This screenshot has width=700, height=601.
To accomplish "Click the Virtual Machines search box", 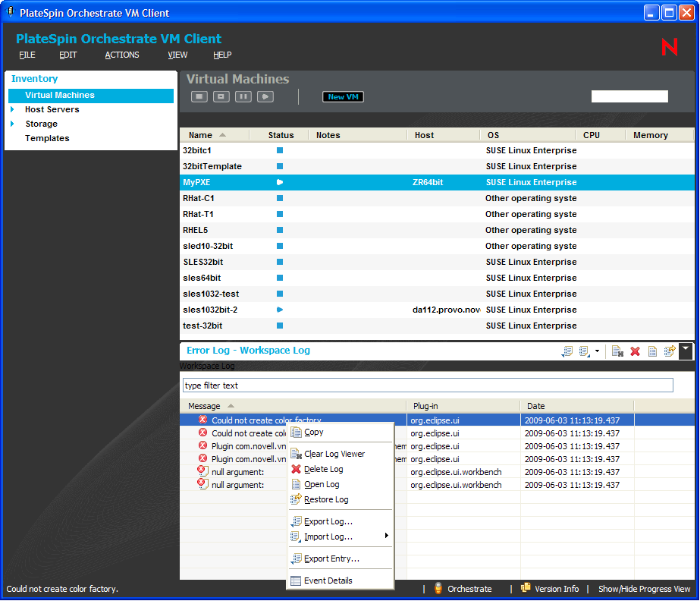I will (x=629, y=96).
